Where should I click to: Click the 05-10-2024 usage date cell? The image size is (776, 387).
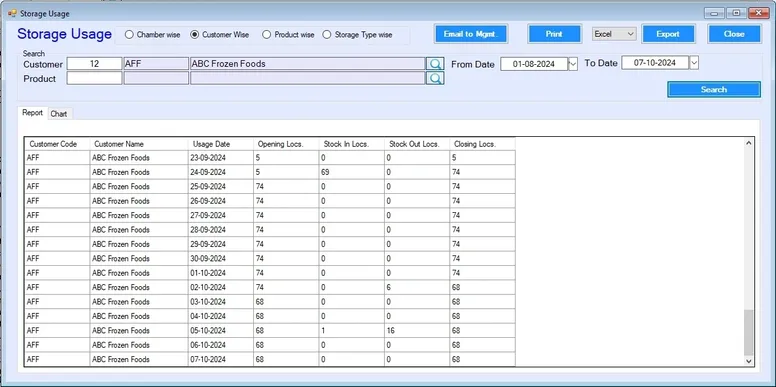(220, 330)
